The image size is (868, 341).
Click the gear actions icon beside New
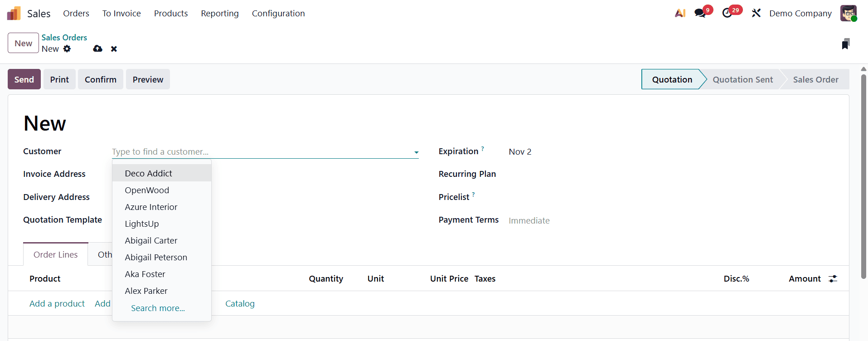[x=67, y=49]
